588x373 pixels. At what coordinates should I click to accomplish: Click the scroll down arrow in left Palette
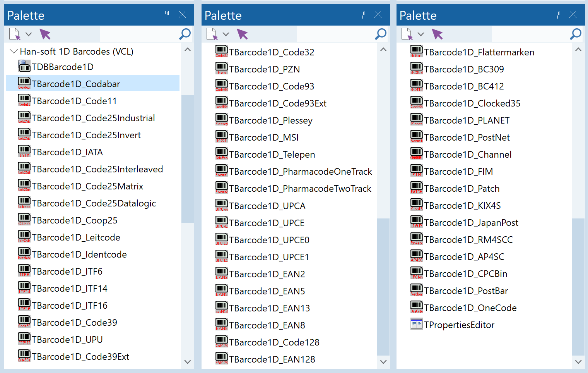(188, 362)
